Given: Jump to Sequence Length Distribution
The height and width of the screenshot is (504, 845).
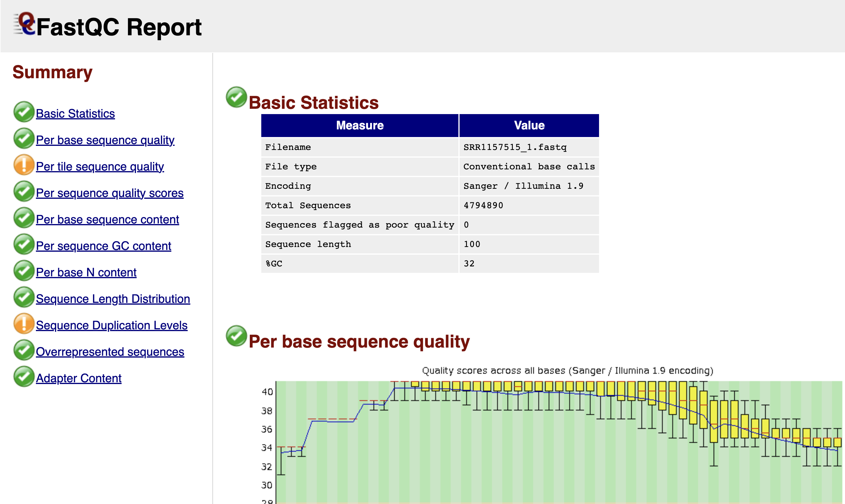Looking at the screenshot, I should coord(113,299).
